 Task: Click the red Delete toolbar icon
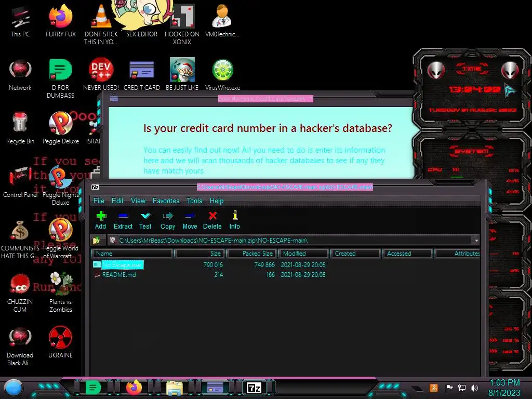pyautogui.click(x=212, y=220)
